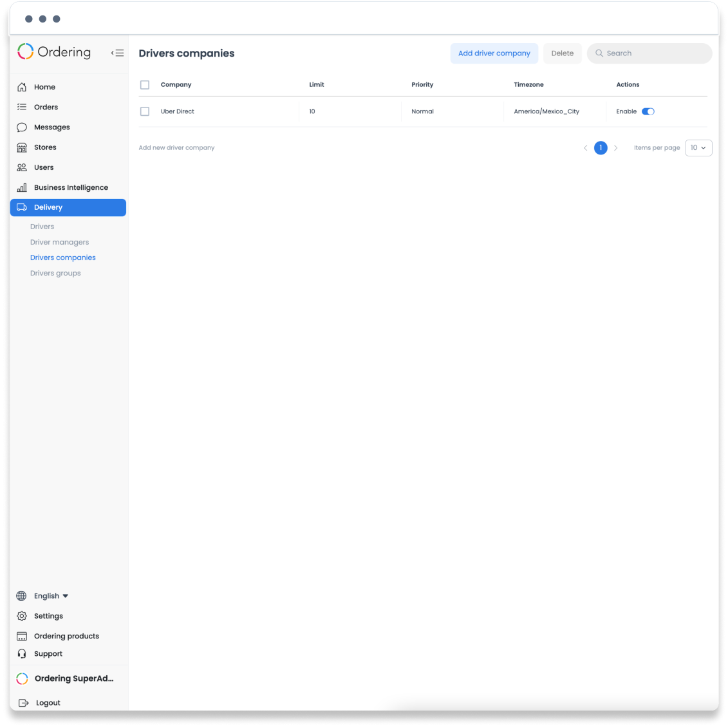The width and height of the screenshot is (728, 726).
Task: Click the Delivery truck icon
Action: tap(22, 207)
